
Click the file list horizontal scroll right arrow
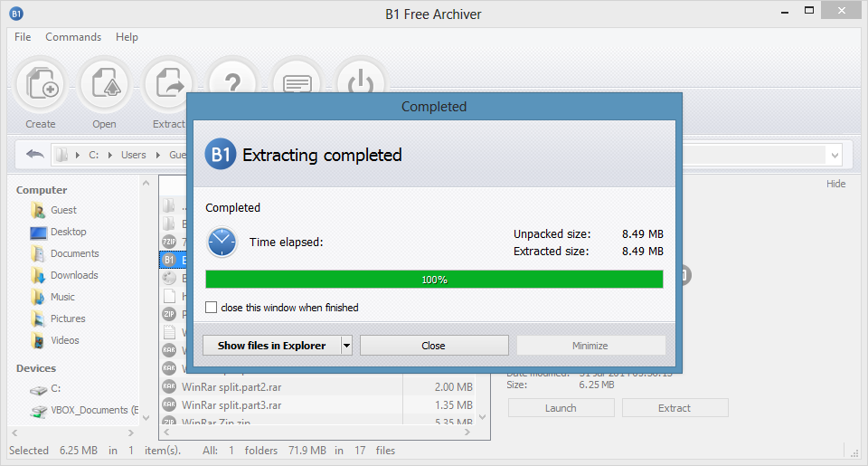pos(467,432)
